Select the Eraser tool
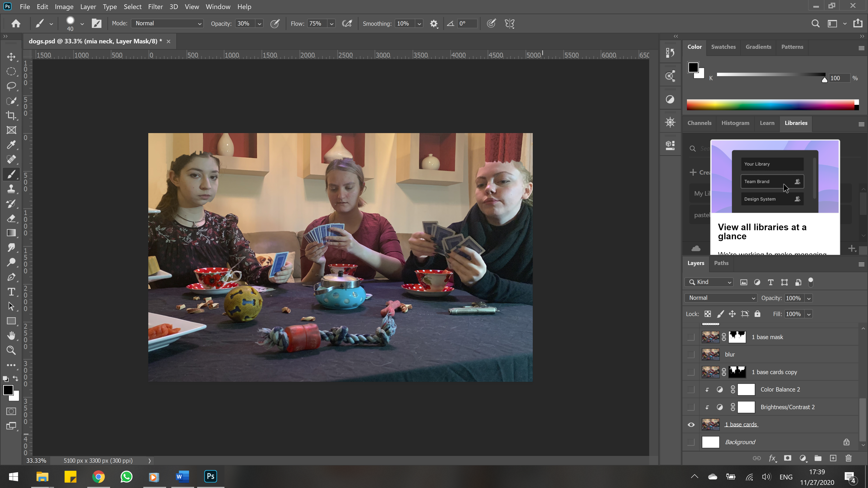 (11, 218)
